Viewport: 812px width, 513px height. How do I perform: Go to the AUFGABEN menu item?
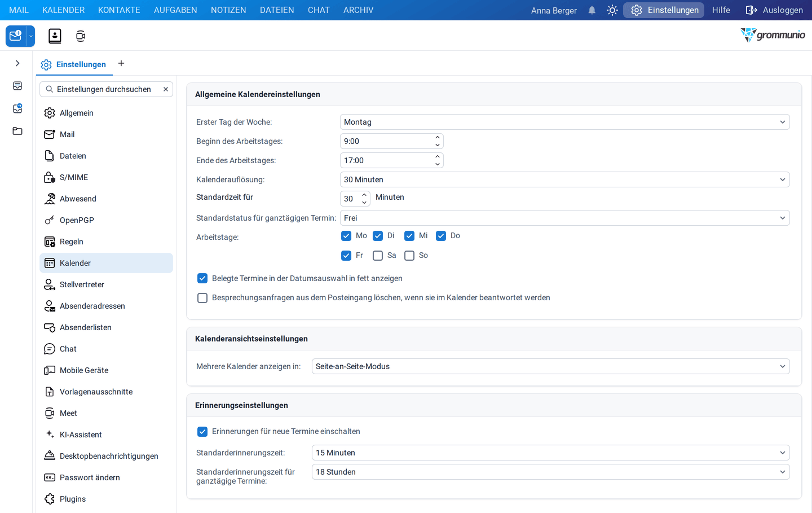175,10
